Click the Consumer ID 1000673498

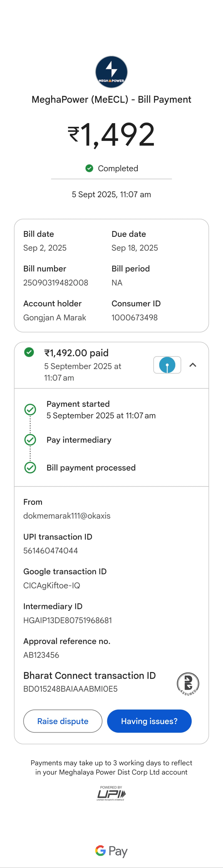click(x=135, y=317)
